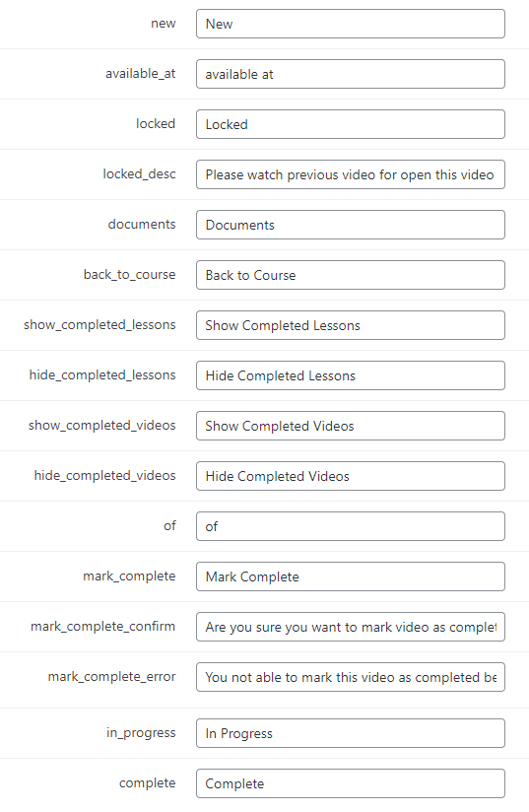This screenshot has height=812, width=529.
Task: Click the Hide Completed Videos field
Action: point(351,476)
